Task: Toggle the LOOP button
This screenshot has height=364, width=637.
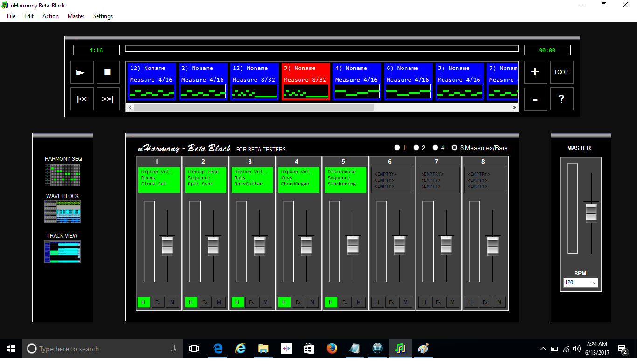Action: tap(561, 72)
